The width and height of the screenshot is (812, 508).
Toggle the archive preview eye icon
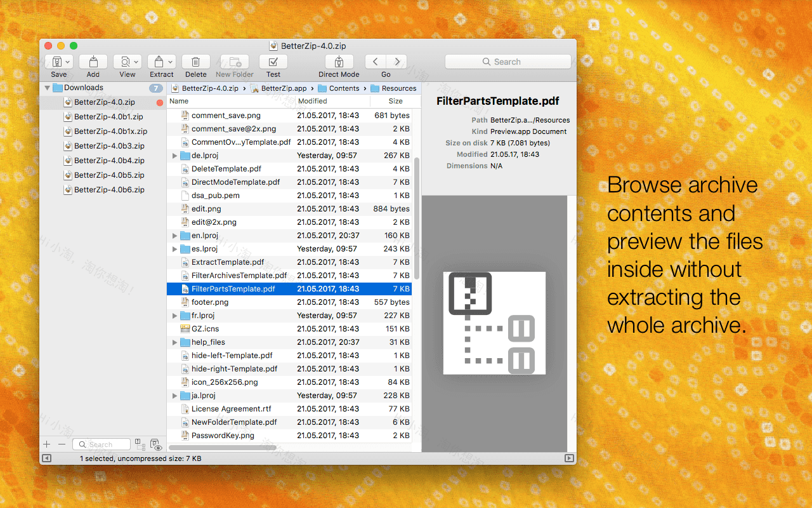tap(157, 445)
